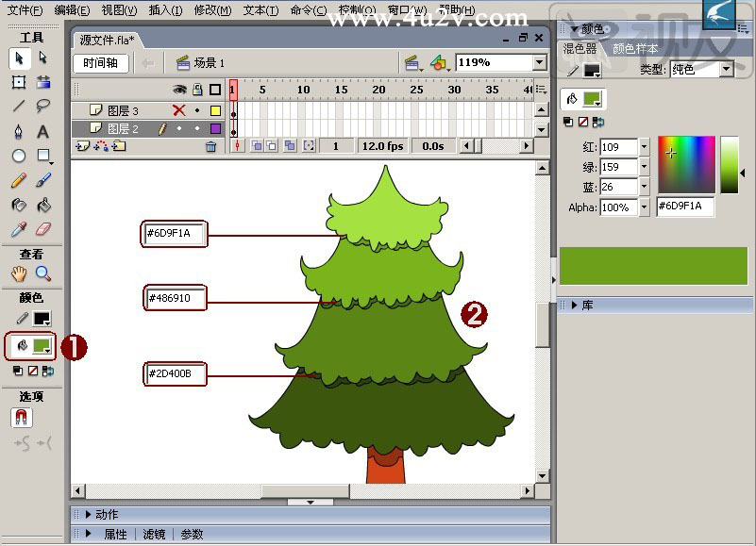Click the toolbox fill color swatch
756x546 pixels.
[x=42, y=346]
